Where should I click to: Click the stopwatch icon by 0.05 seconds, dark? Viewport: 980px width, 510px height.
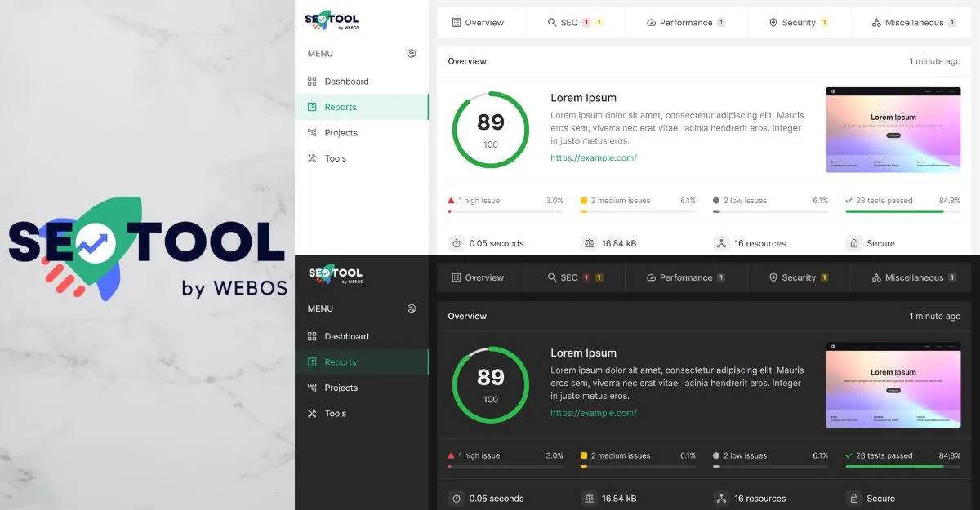[x=456, y=498]
